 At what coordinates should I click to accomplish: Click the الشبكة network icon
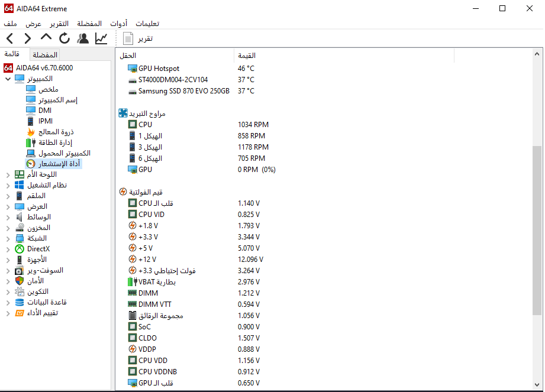pyautogui.click(x=20, y=238)
